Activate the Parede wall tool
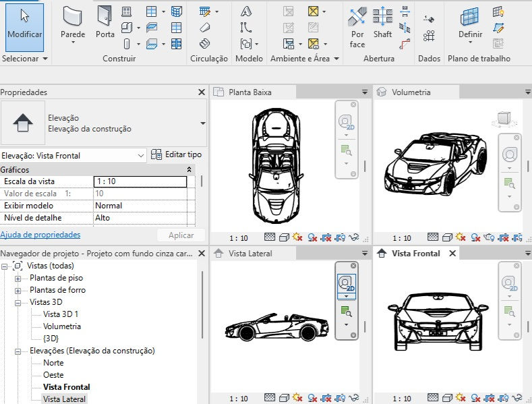 (73, 24)
